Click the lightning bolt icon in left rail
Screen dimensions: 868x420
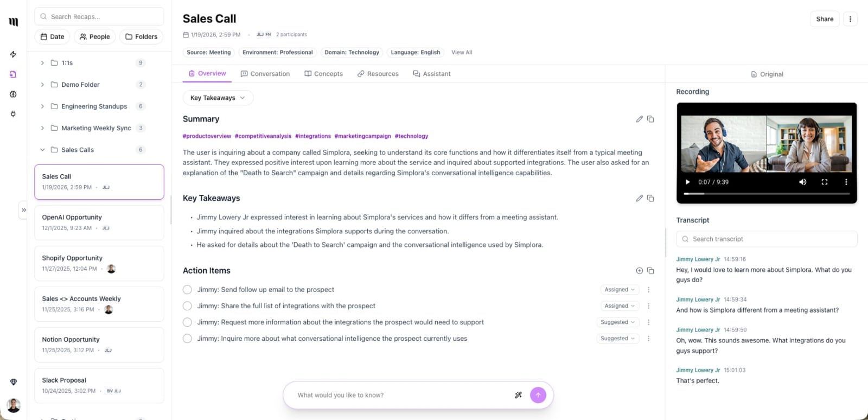[13, 54]
